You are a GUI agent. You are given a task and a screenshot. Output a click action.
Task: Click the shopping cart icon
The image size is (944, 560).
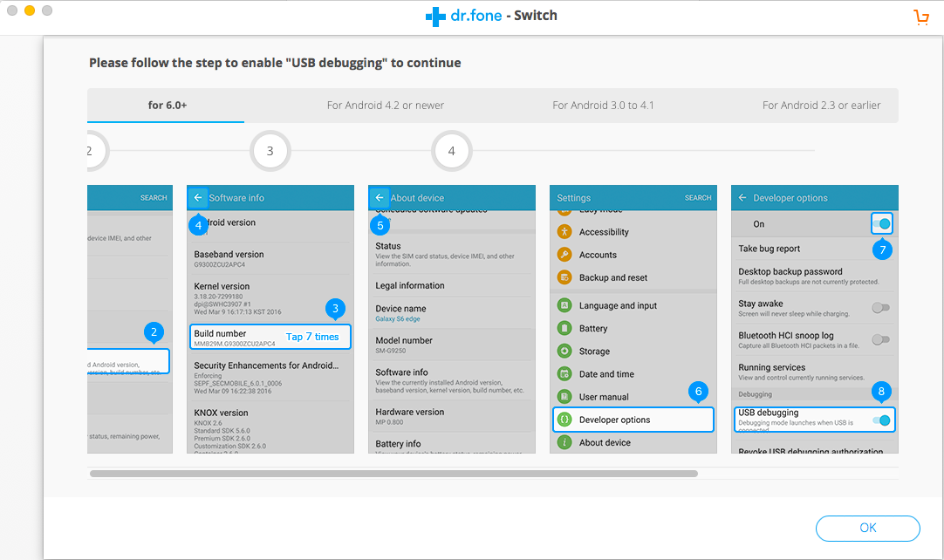pyautogui.click(x=920, y=17)
